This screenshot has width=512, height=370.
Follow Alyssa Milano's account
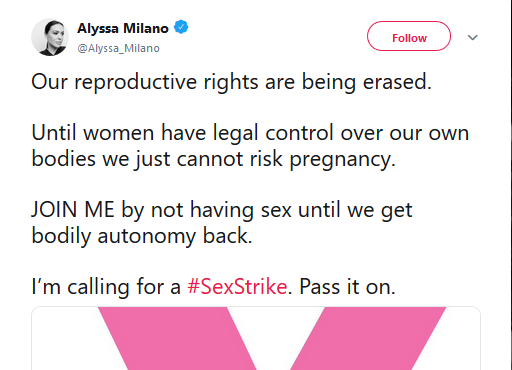pyautogui.click(x=409, y=36)
